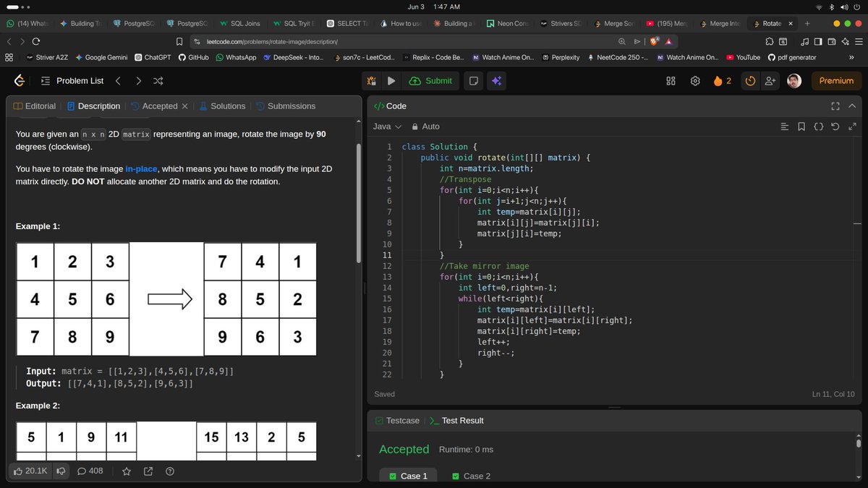868x488 pixels.
Task: Open the Submissions tab
Action: (286, 106)
